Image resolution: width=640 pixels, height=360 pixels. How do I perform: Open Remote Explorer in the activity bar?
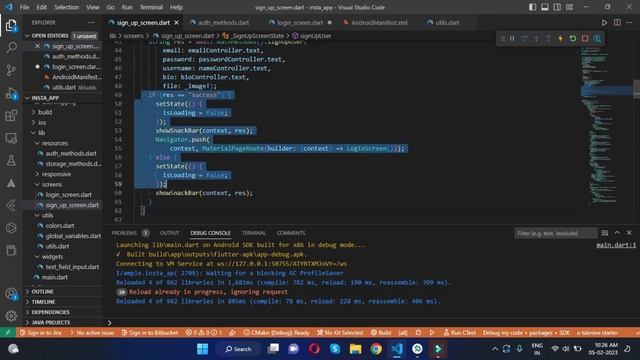point(11,138)
